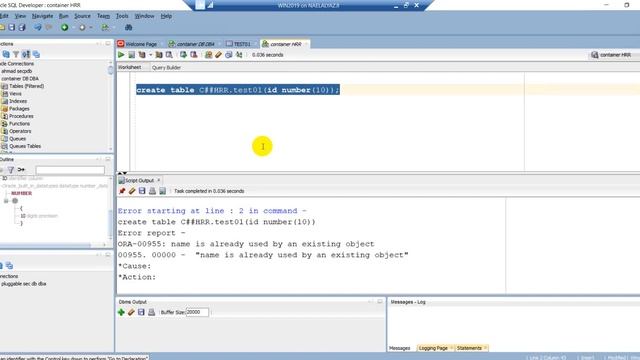Close the Script Output tab
The image size is (640, 360).
click(x=159, y=180)
